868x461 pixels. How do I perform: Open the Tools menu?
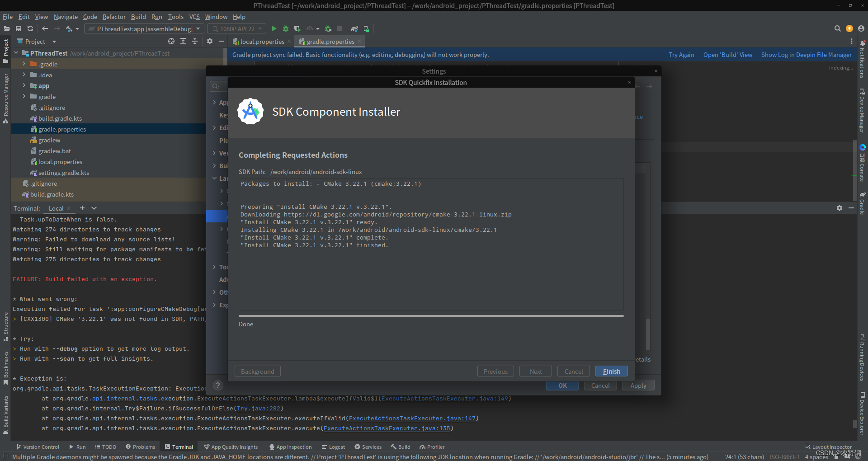176,17
